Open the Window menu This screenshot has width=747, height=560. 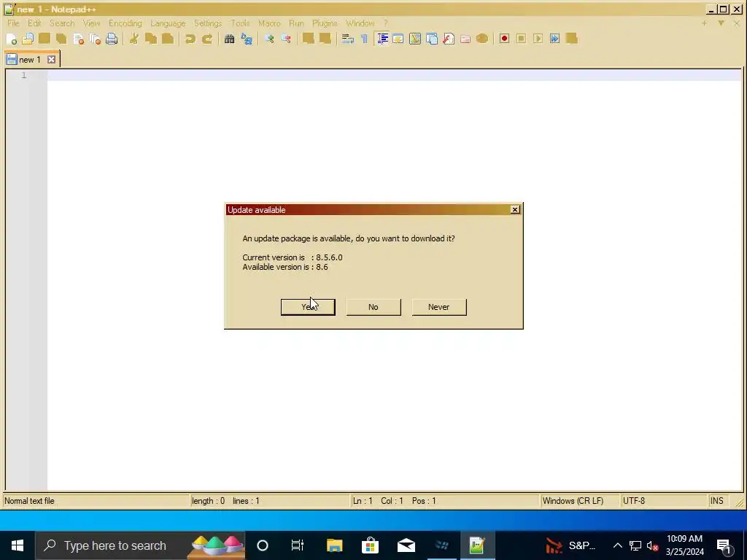pos(360,23)
